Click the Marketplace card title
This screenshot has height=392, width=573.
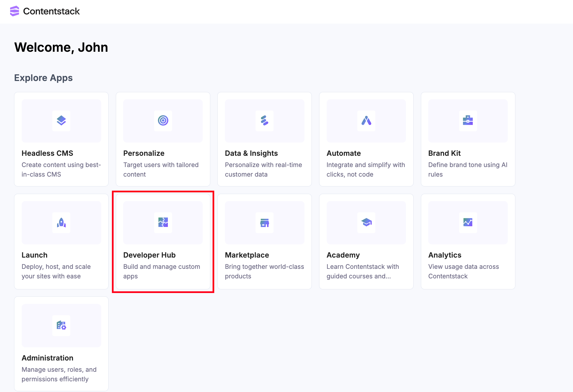pyautogui.click(x=247, y=255)
